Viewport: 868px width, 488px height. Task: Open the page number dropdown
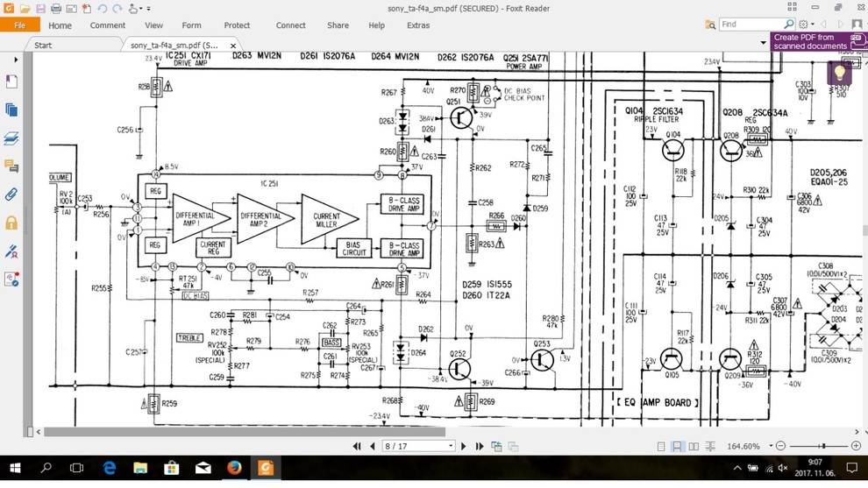tap(451, 446)
